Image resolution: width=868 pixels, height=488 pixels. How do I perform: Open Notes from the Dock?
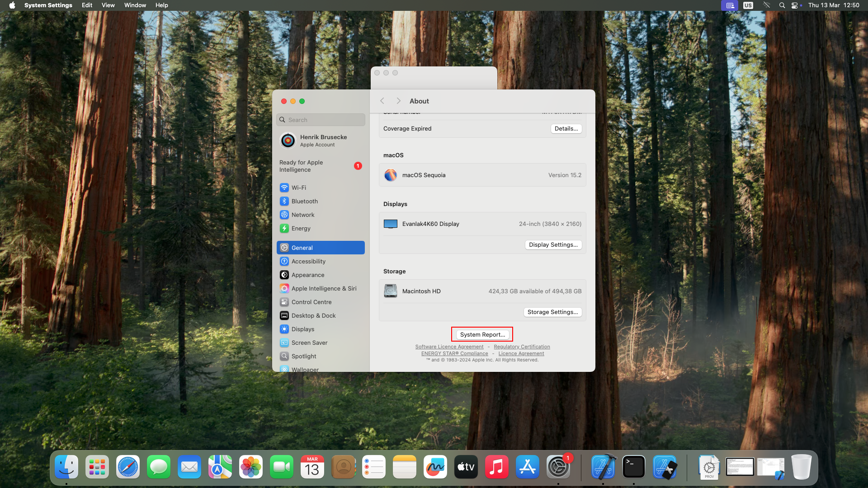tap(405, 467)
